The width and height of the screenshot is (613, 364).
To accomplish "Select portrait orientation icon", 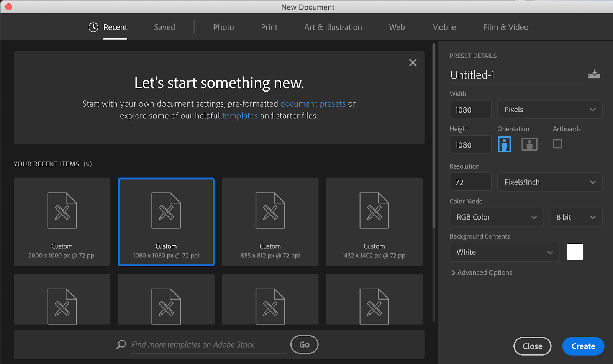I will tap(504, 144).
